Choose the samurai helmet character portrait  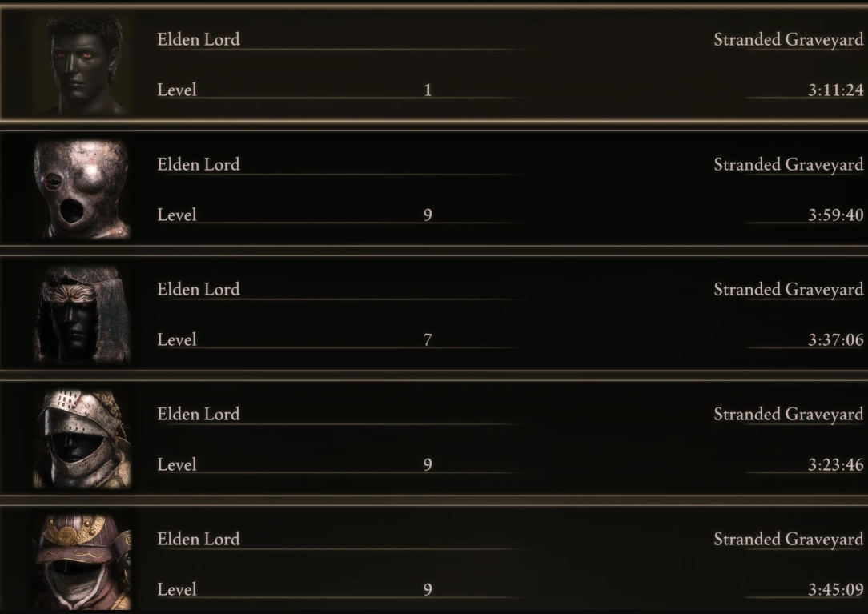click(x=82, y=563)
